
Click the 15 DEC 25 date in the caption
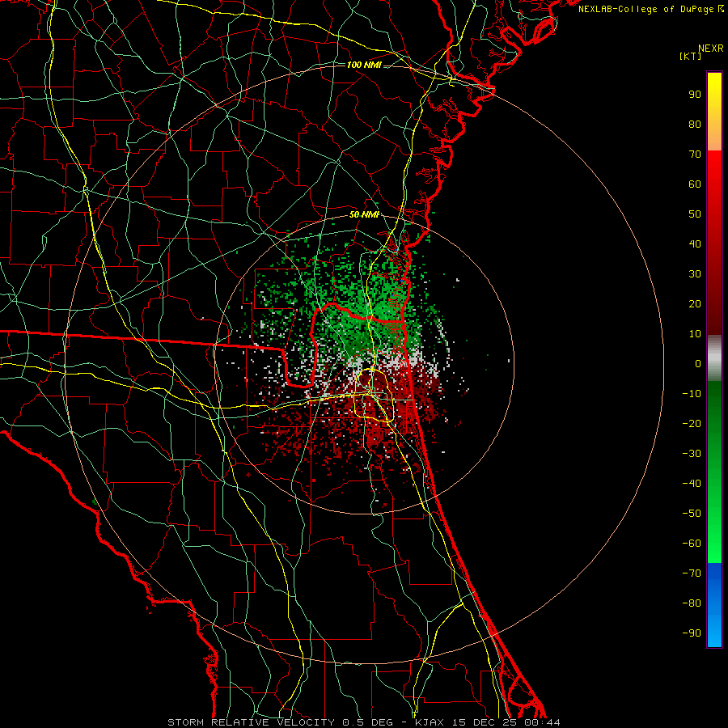(484, 722)
